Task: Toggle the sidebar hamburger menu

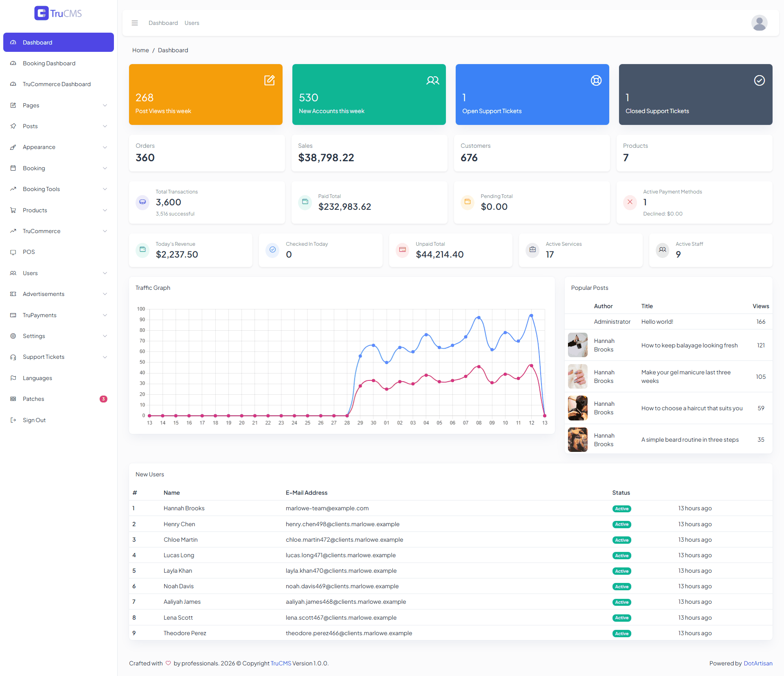Action: tap(135, 23)
